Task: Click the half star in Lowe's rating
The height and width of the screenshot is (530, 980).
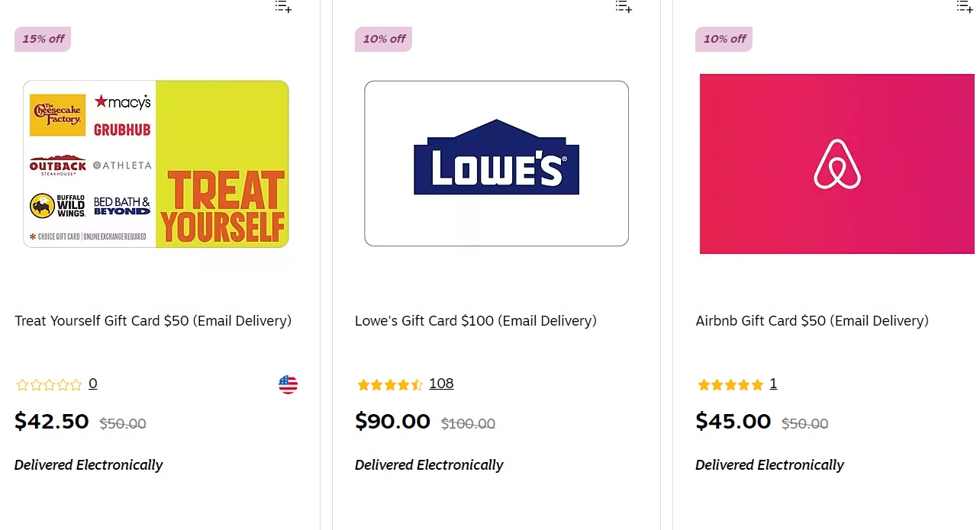Action: click(x=417, y=384)
